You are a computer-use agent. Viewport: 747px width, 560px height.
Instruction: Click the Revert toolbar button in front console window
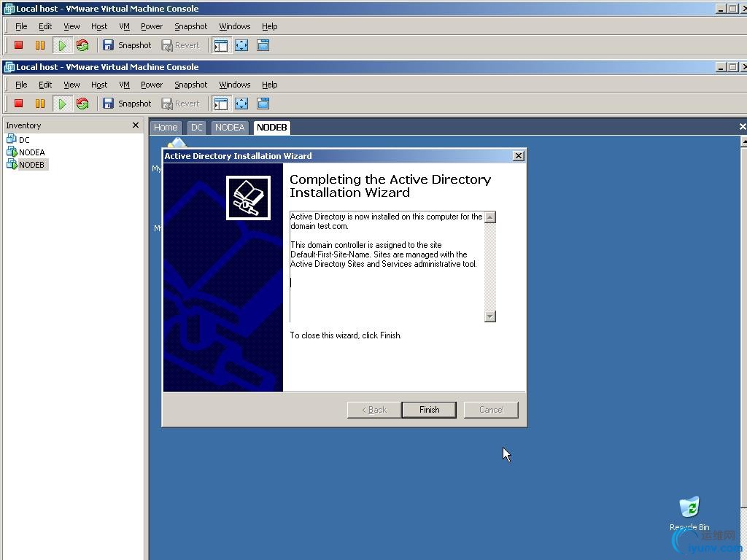click(181, 104)
